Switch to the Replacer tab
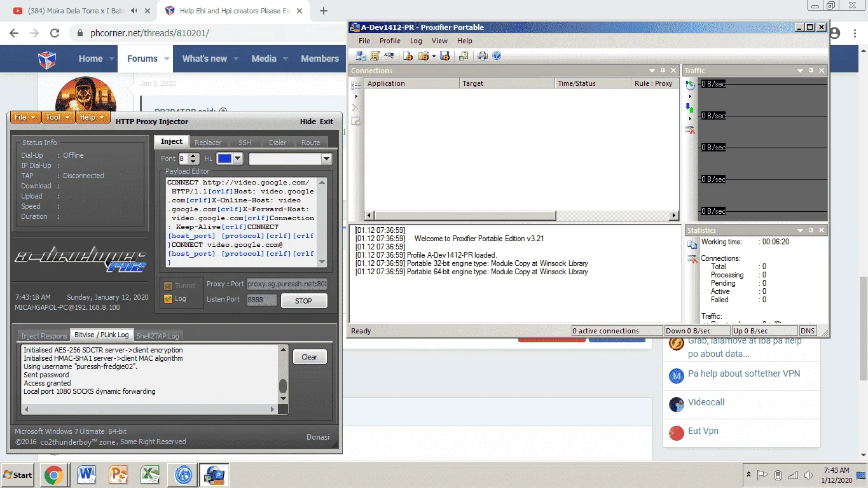 [x=208, y=143]
